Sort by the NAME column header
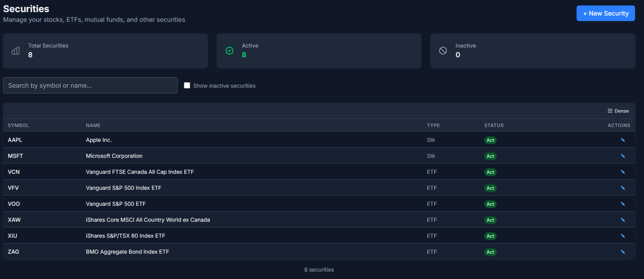This screenshot has width=644, height=279. (93, 125)
